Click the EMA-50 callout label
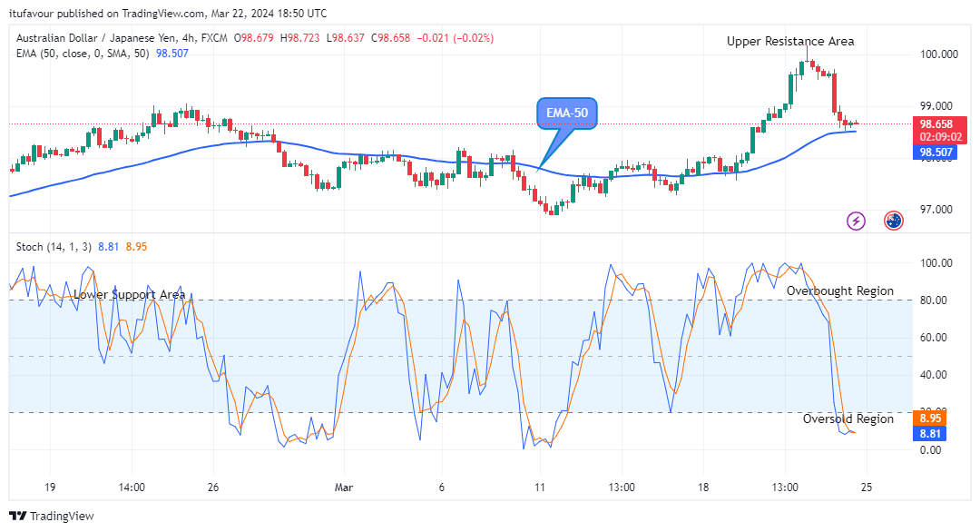Screen dimensions: 980x532 [x=567, y=113]
